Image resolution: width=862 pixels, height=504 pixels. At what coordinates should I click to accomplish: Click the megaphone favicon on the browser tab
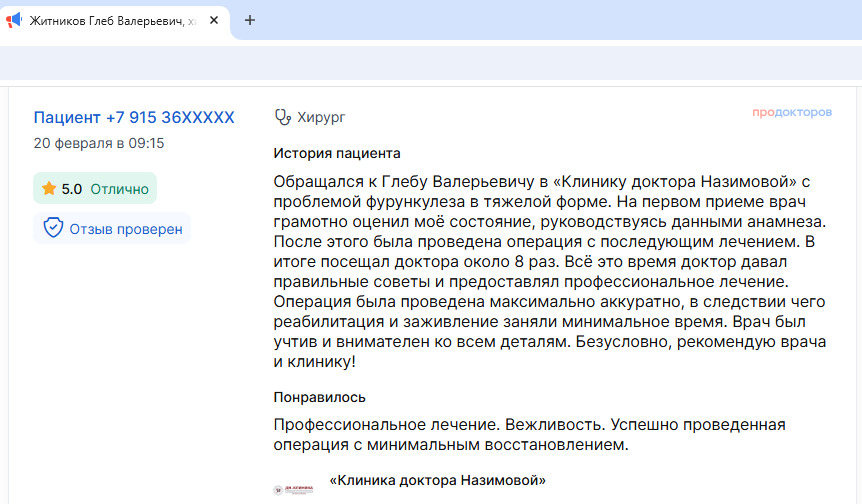point(15,20)
